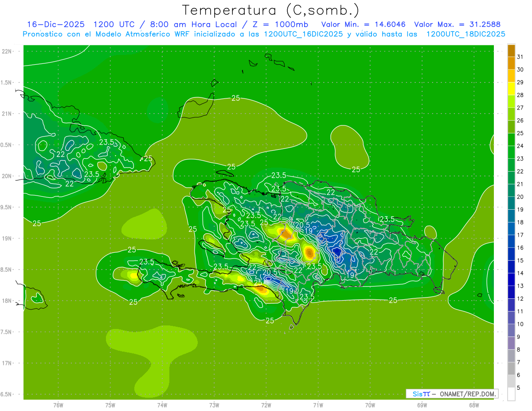Click the color scale label '9'
532x411 pixels.
519,337
